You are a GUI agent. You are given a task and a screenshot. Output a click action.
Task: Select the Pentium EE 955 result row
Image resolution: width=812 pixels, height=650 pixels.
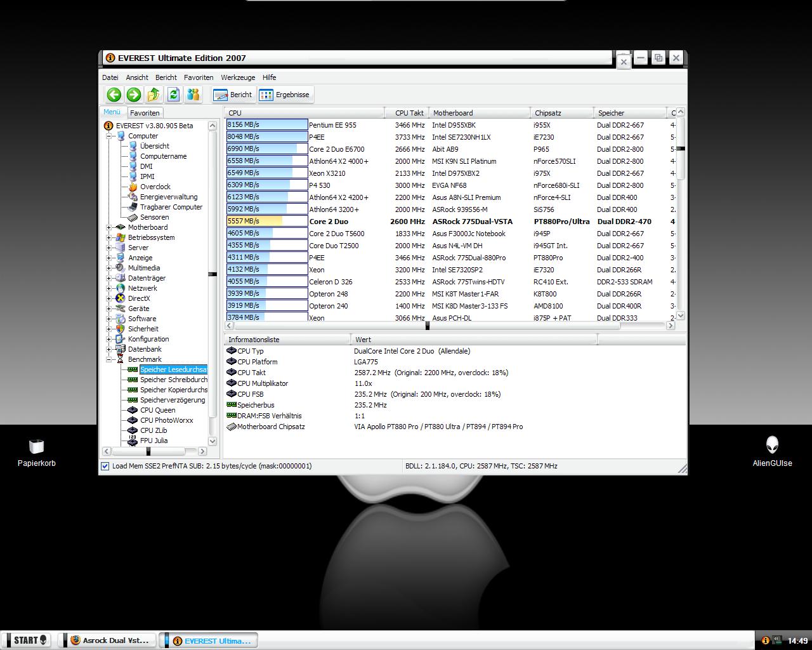click(451, 125)
